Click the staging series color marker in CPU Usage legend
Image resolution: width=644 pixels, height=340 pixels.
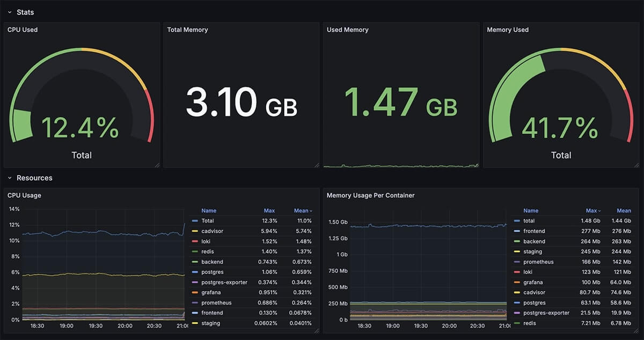pos(194,323)
